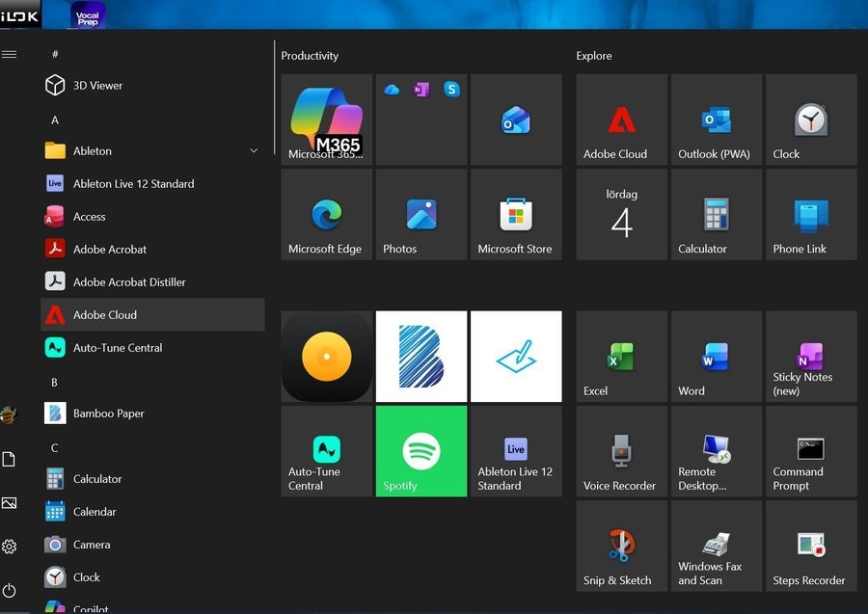
Task: Open the Bamboo Paper tile with blue B
Action: pos(421,357)
